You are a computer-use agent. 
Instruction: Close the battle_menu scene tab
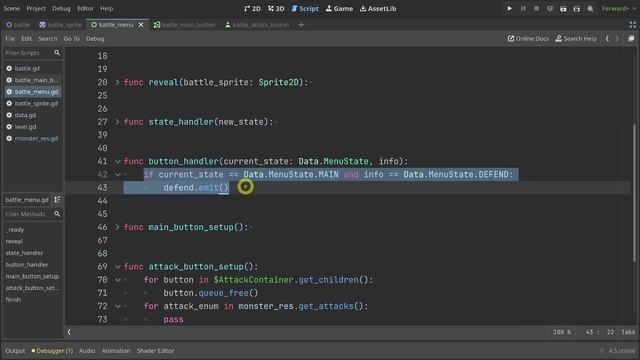[141, 25]
